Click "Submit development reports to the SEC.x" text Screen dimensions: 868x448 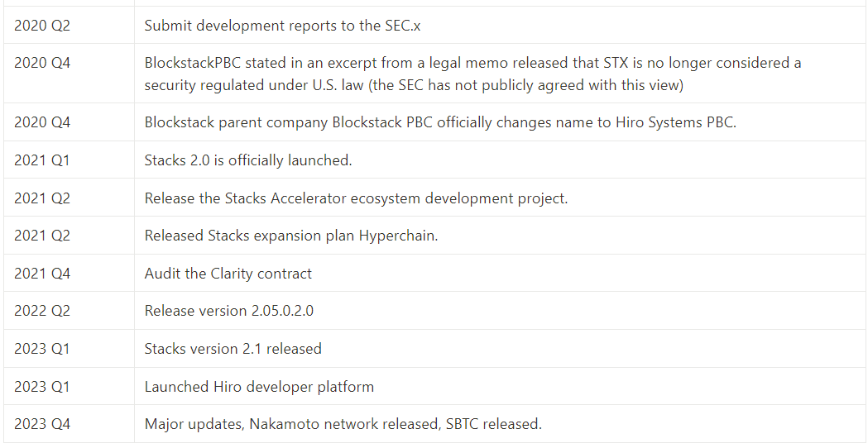click(282, 25)
